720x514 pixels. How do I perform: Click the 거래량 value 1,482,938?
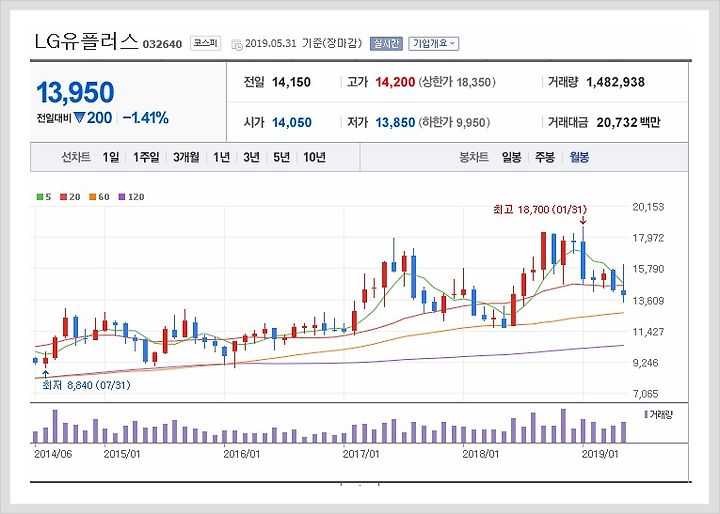(x=615, y=82)
